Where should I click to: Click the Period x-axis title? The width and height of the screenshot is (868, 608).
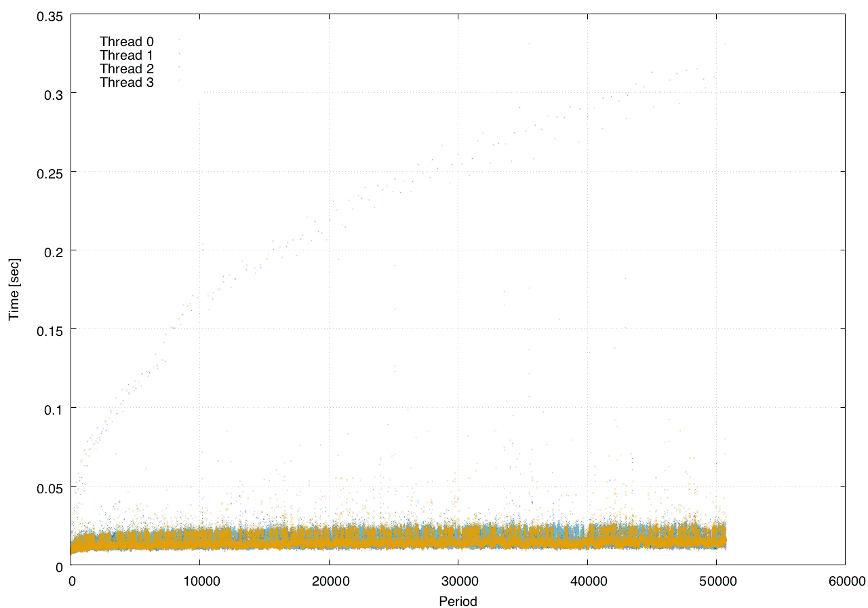click(x=458, y=601)
